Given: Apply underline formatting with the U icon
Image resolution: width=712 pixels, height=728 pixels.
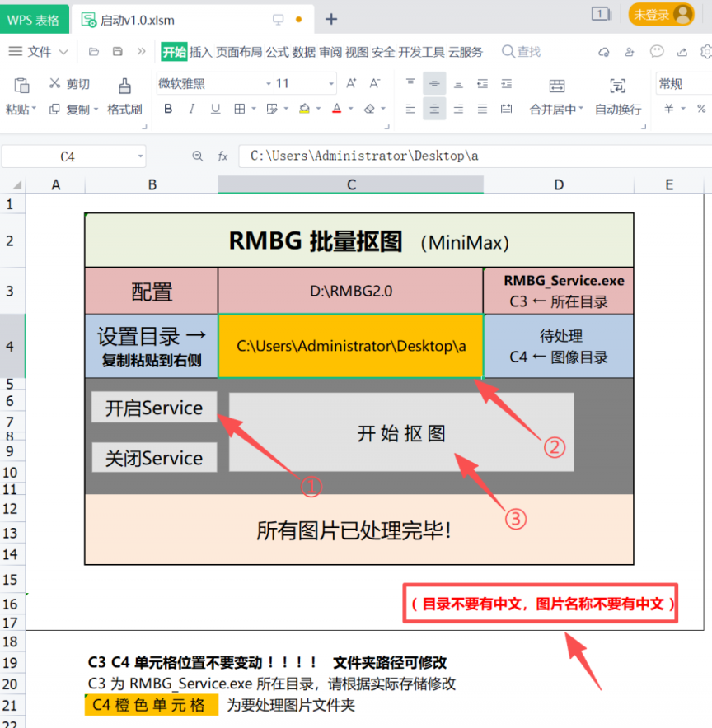Looking at the screenshot, I should pos(215,109).
